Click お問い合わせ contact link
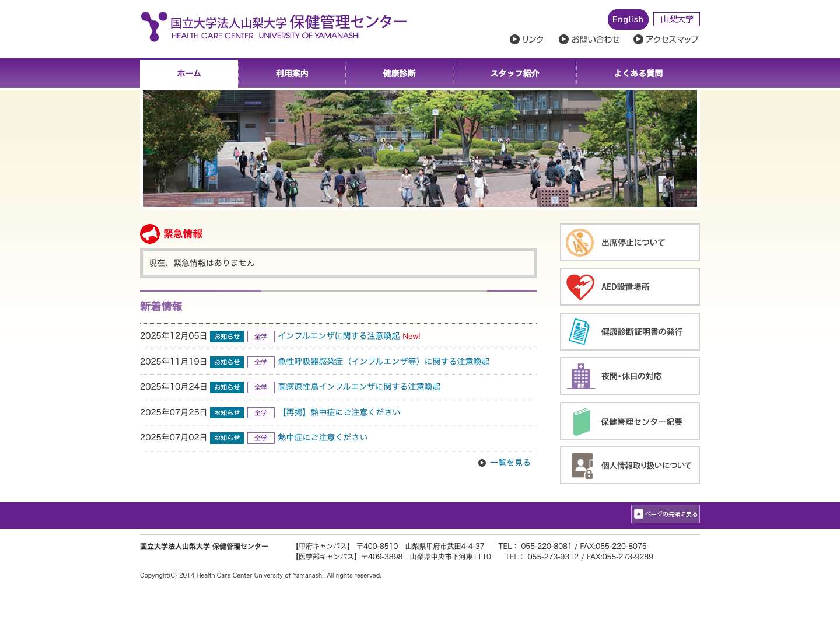The width and height of the screenshot is (840, 630). (596, 40)
